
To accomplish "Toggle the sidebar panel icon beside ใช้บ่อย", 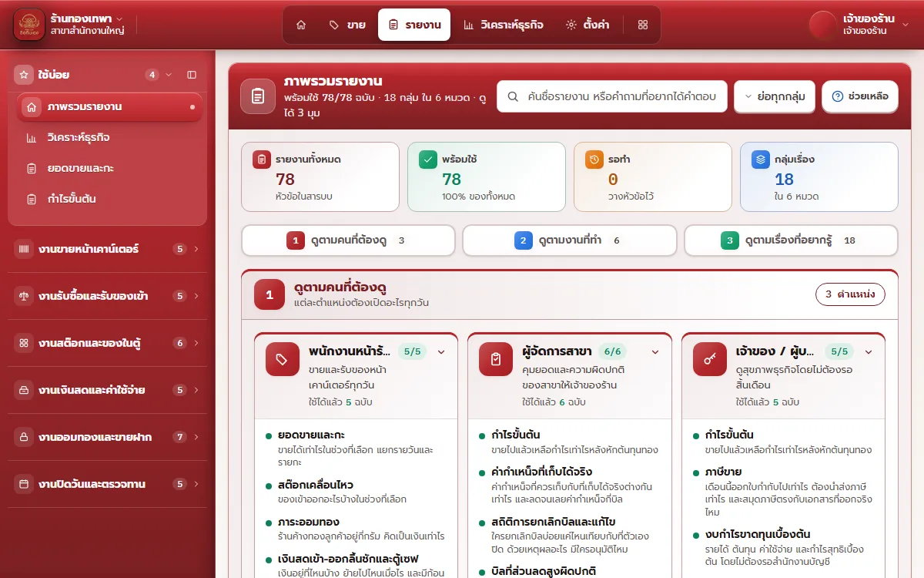I will [x=192, y=75].
